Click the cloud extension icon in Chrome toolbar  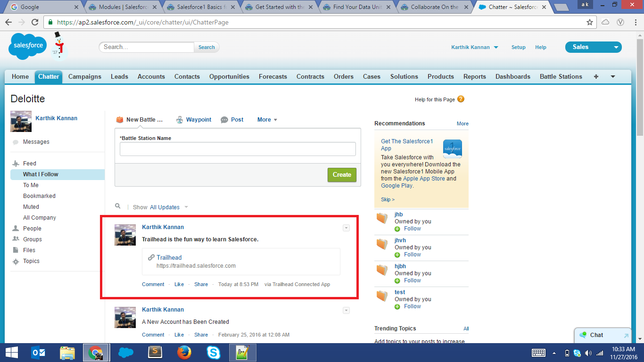[x=606, y=22]
